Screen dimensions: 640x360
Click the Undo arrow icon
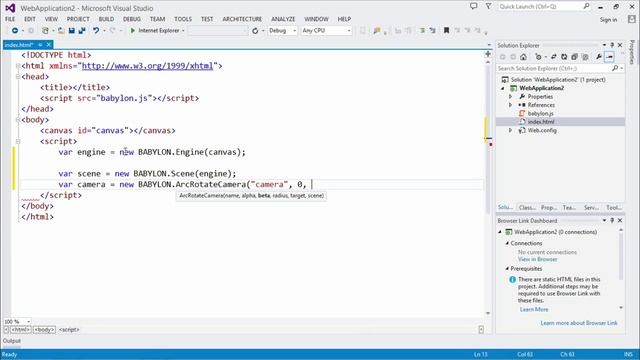(x=96, y=31)
